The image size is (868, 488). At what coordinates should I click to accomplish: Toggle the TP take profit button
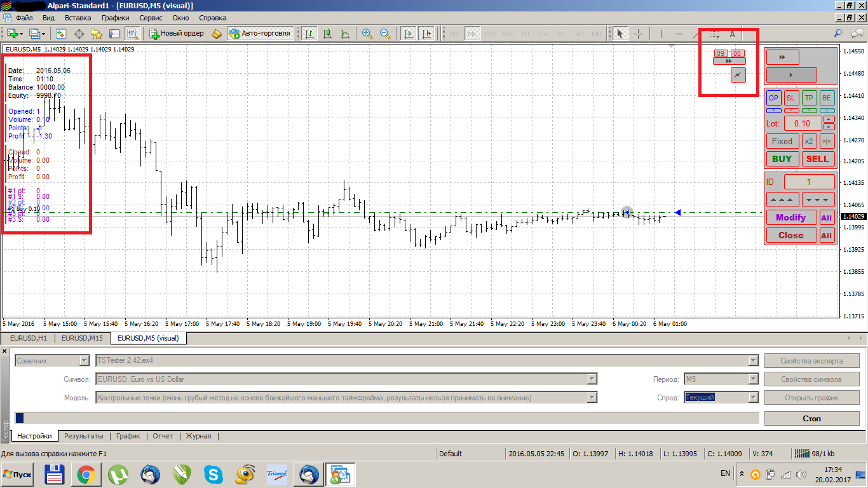809,98
